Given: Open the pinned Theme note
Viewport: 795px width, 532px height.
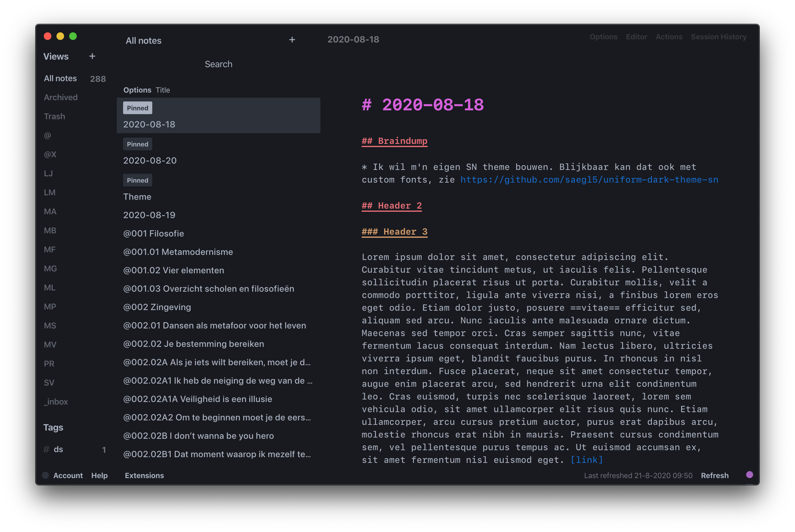Looking at the screenshot, I should coord(137,197).
